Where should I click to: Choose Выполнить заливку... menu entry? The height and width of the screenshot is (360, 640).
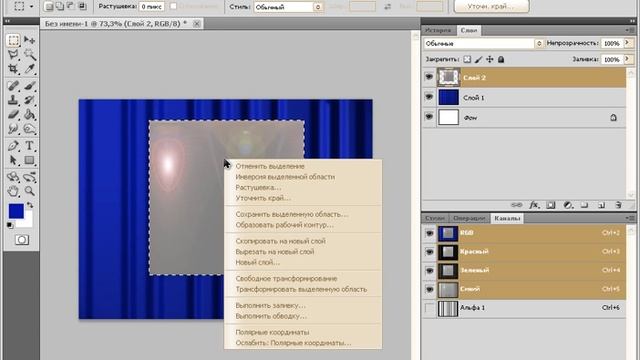pos(270,305)
